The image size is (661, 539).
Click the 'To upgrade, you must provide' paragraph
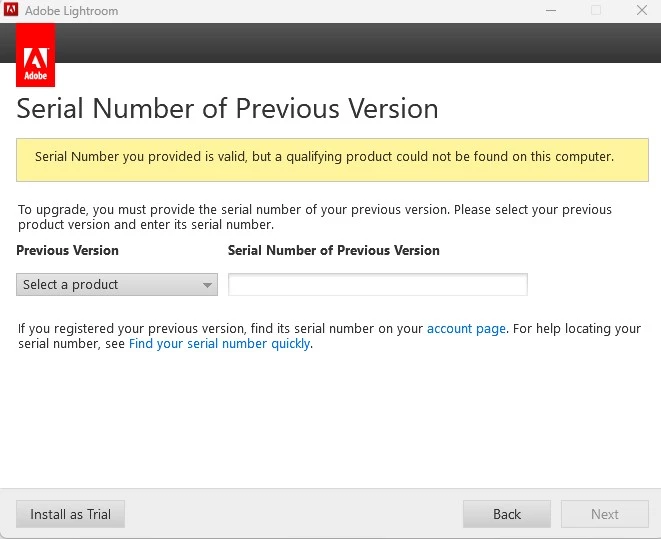[x=315, y=217]
